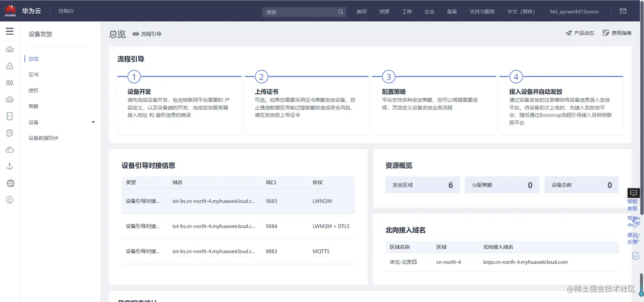Open the search magnifier icon
Viewport: 644px width, 302px height.
click(x=340, y=11)
